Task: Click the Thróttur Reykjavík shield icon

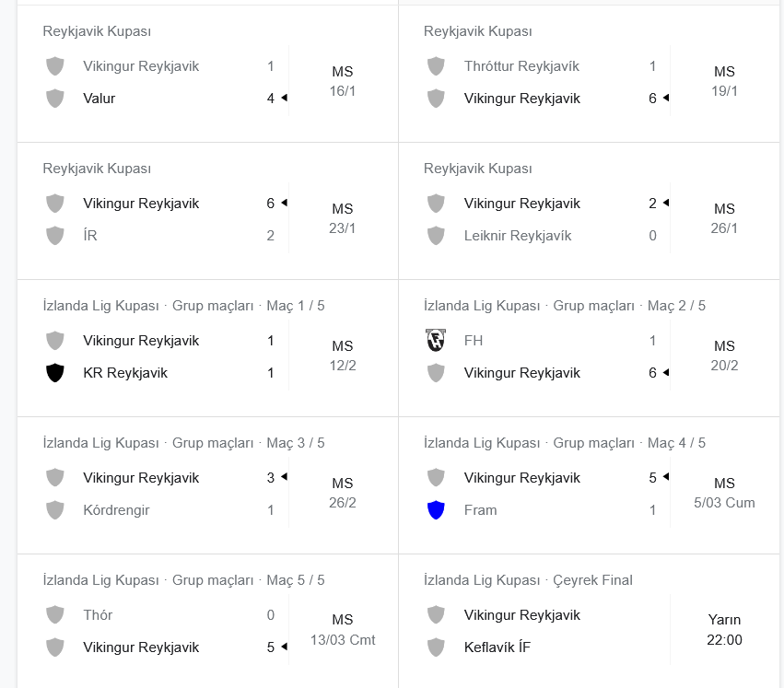Action: pyautogui.click(x=436, y=66)
